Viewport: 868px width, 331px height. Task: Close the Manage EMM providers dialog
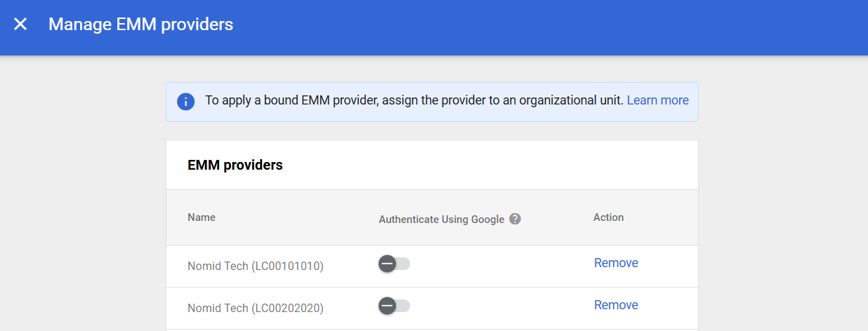click(x=20, y=25)
